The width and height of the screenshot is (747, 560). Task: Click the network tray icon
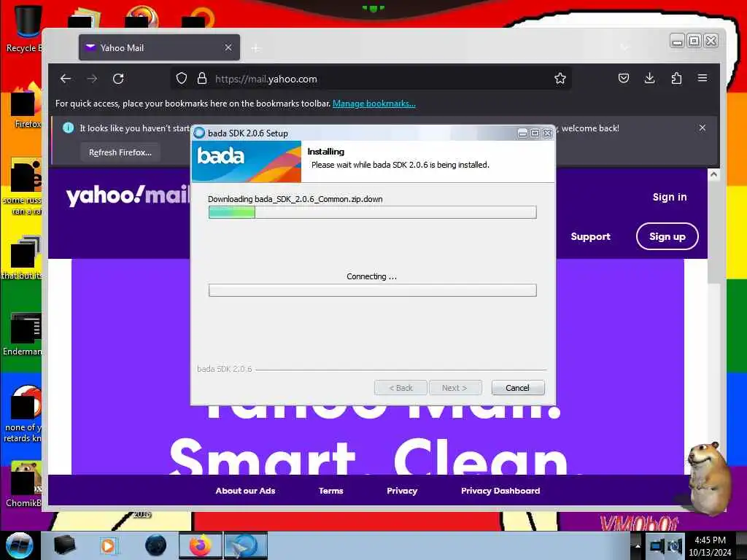tap(657, 545)
